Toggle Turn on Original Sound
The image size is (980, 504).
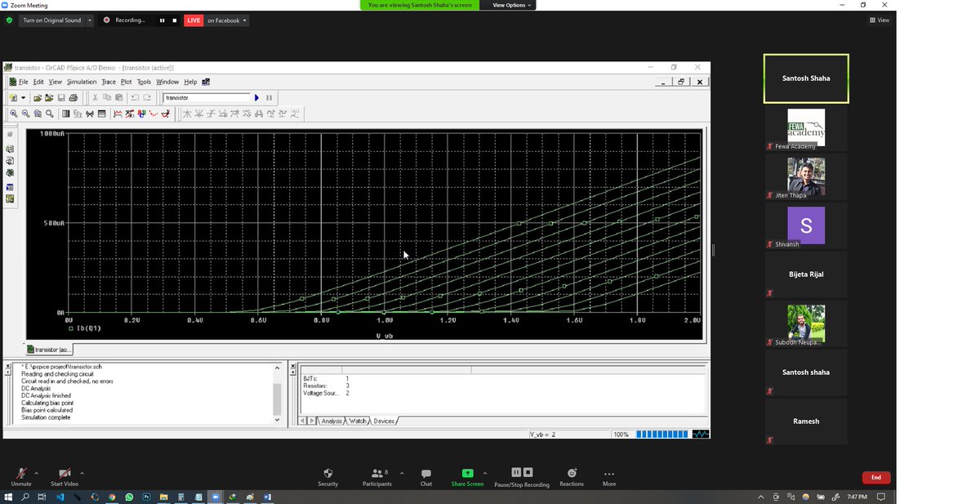[x=51, y=20]
